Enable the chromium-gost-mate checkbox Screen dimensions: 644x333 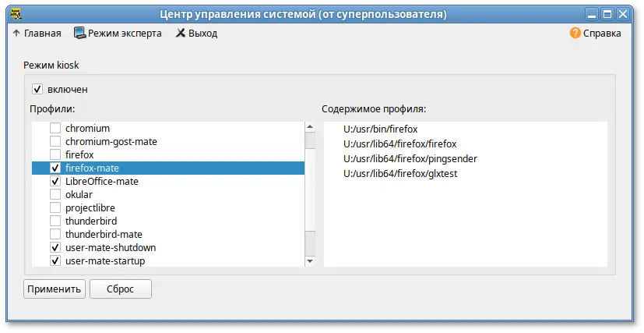[x=55, y=141]
